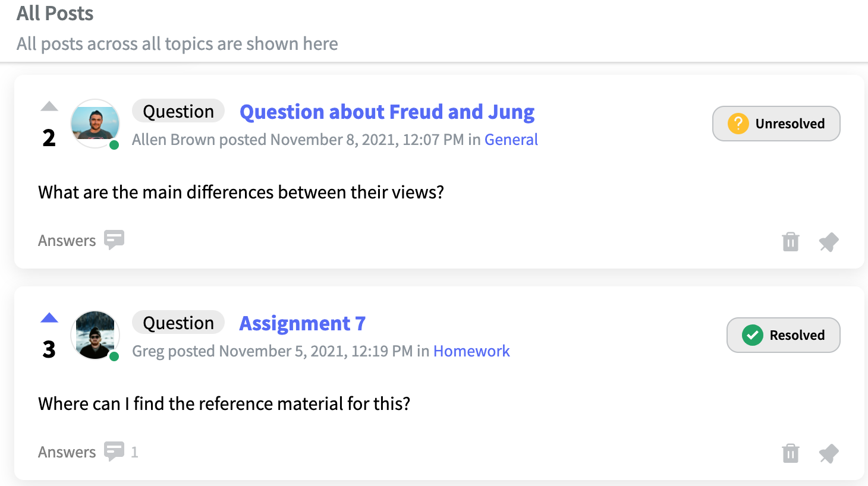Select the Question tag on first post
Image resolution: width=868 pixels, height=486 pixels.
pyautogui.click(x=178, y=111)
